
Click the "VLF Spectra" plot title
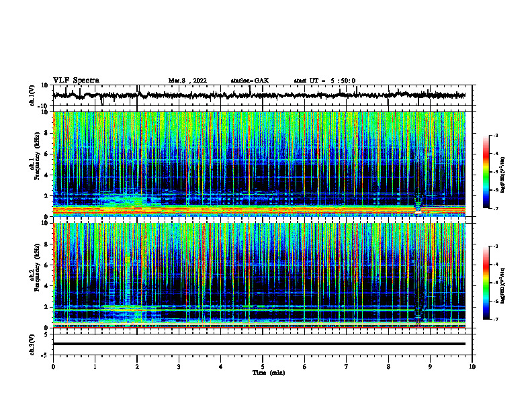point(77,81)
